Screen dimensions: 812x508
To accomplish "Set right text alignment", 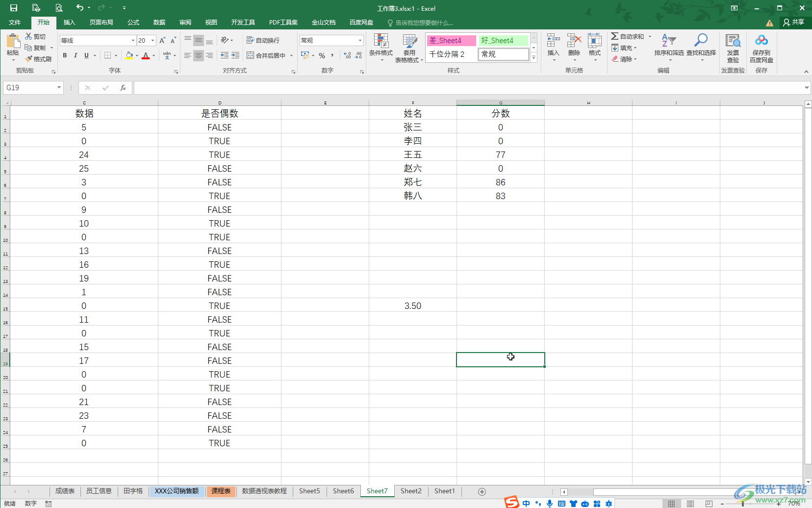I will click(209, 55).
